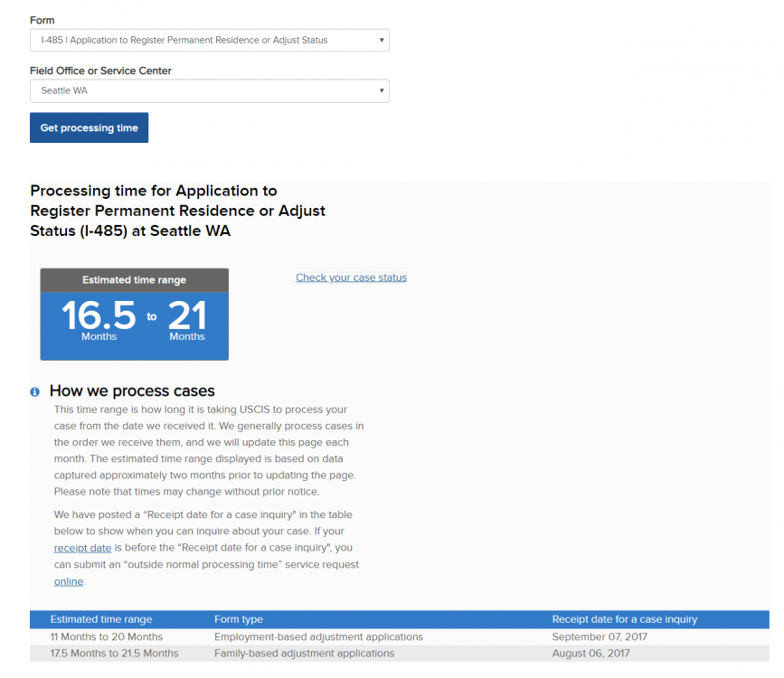784x678 pixels.
Task: Follow the online service request link
Action: pos(69,581)
